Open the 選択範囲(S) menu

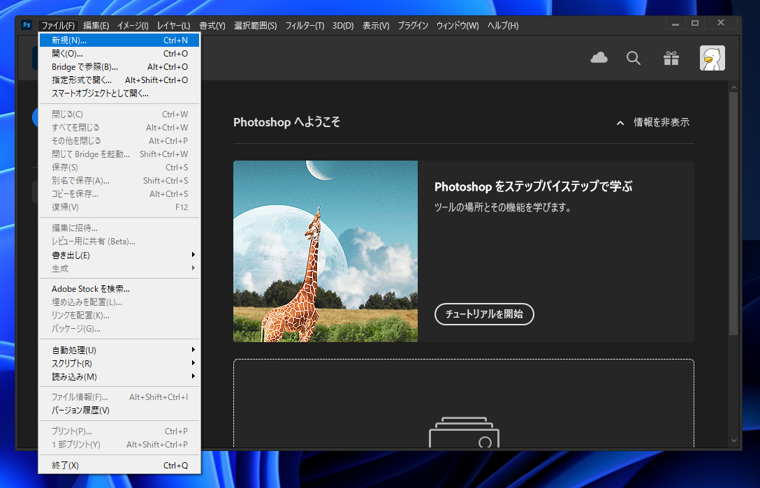pyautogui.click(x=255, y=26)
